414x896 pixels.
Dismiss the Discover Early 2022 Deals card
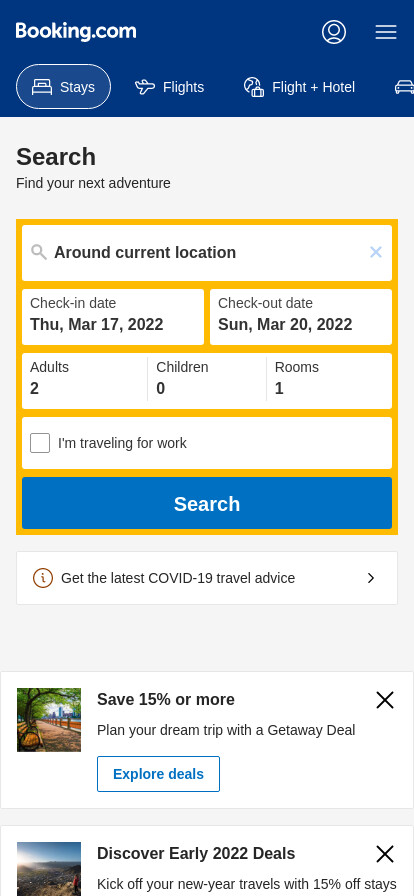click(385, 854)
